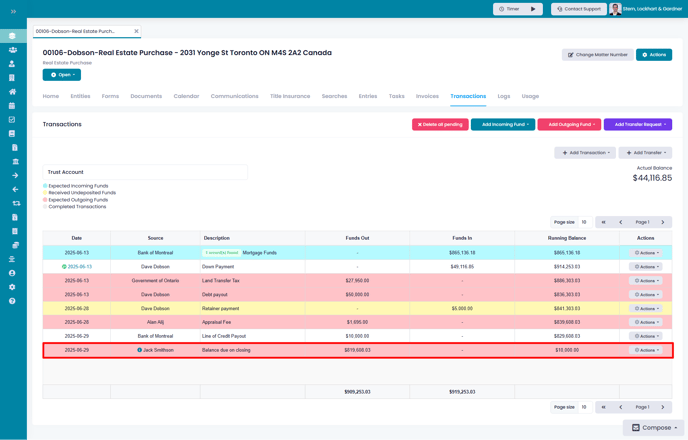Go to next page in top pagination
The image size is (688, 440).
pyautogui.click(x=663, y=222)
